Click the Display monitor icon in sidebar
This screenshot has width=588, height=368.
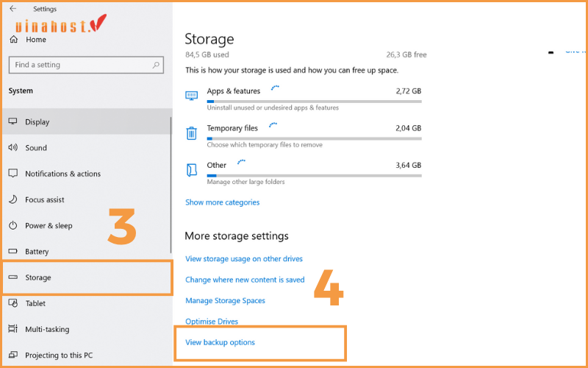(12, 122)
